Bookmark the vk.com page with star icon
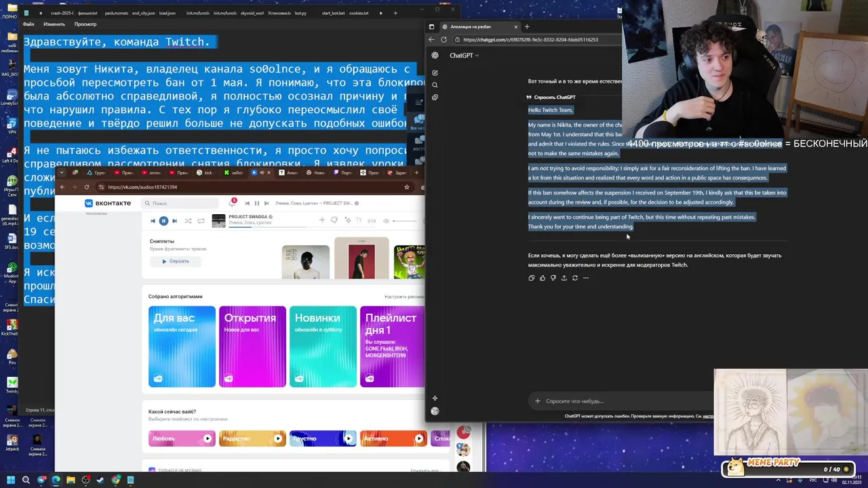The height and width of the screenshot is (488, 868). tap(407, 187)
